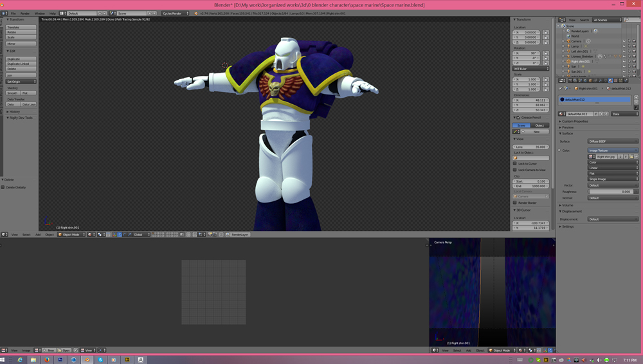Click the Mirror button
This screenshot has height=364, width=643.
click(x=21, y=44)
